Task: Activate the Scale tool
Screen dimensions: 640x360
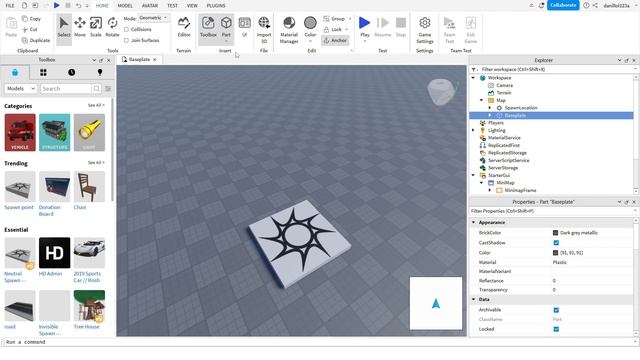Action: (96, 28)
